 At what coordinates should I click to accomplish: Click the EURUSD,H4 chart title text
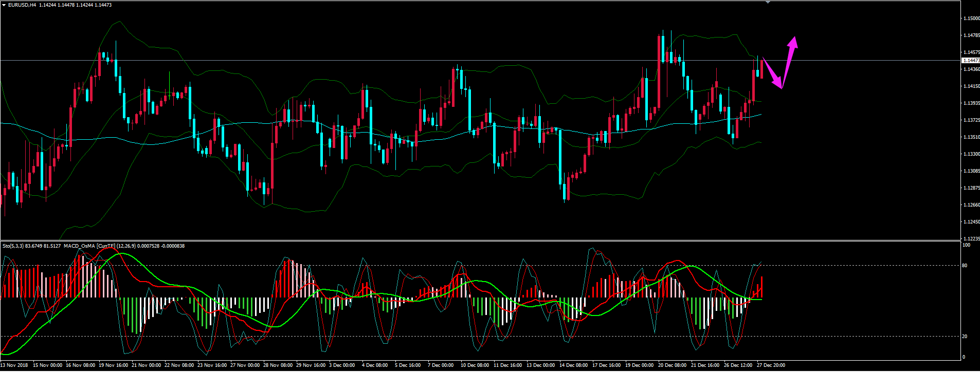point(22,5)
